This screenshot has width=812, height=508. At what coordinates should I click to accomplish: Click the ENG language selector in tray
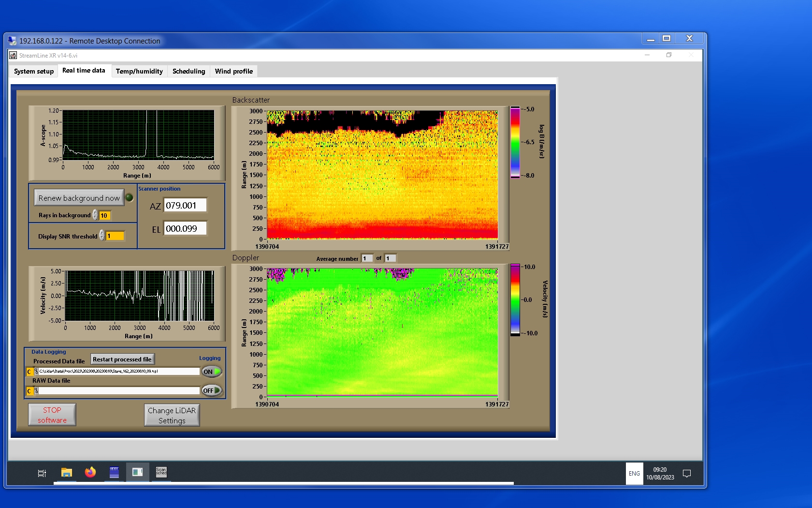point(634,473)
